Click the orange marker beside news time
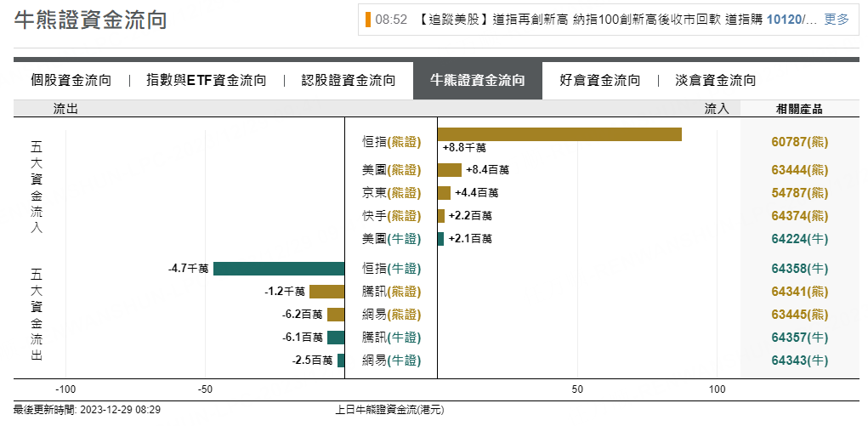The image size is (868, 426). pos(368,20)
